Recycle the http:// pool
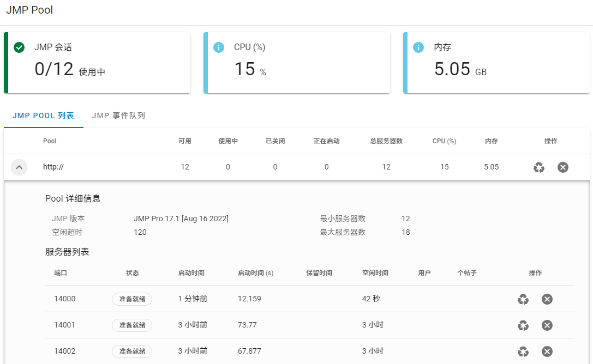The image size is (593, 364). (539, 167)
